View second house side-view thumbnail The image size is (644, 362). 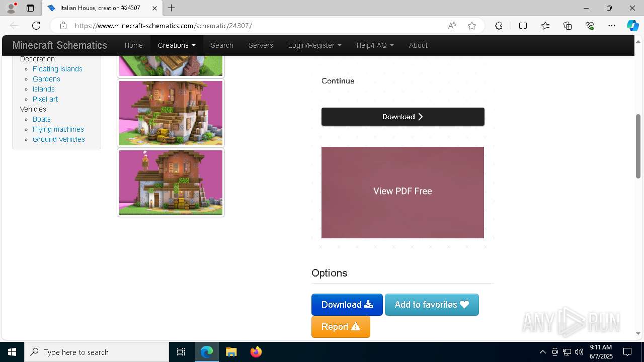point(171,113)
